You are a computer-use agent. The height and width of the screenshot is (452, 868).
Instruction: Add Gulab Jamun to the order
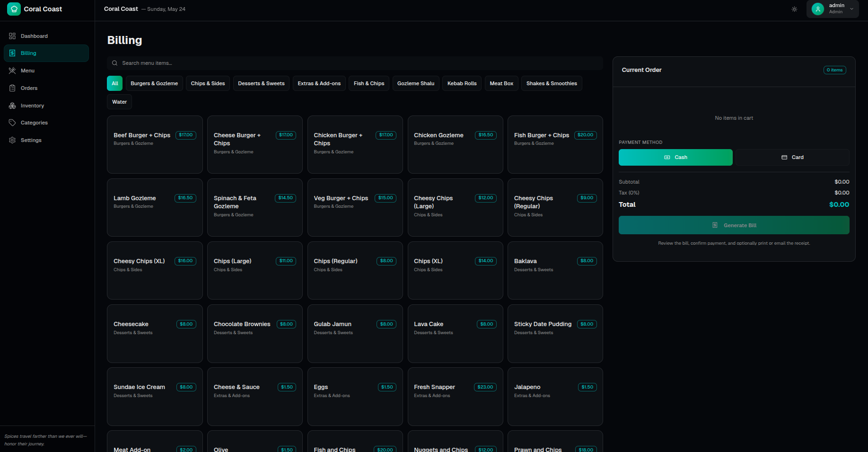tap(355, 334)
